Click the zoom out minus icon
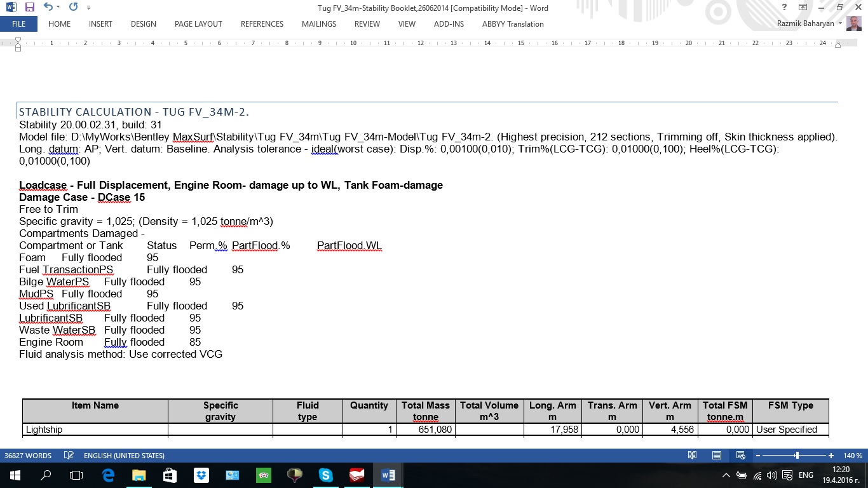Image resolution: width=868 pixels, height=488 pixels. coord(757,456)
